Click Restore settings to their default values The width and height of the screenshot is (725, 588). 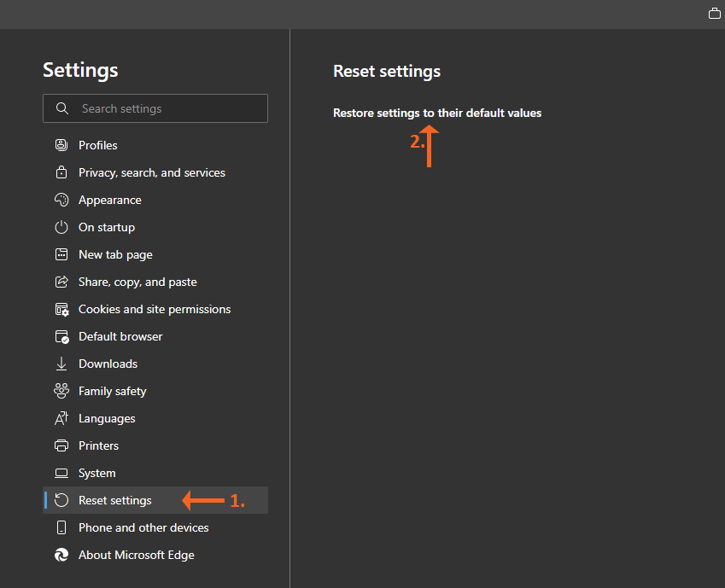[437, 113]
